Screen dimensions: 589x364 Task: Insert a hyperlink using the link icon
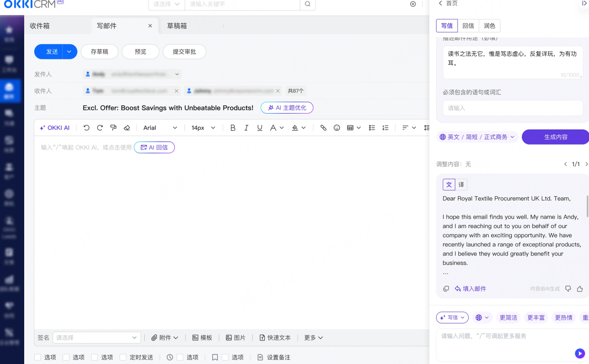pos(323,128)
